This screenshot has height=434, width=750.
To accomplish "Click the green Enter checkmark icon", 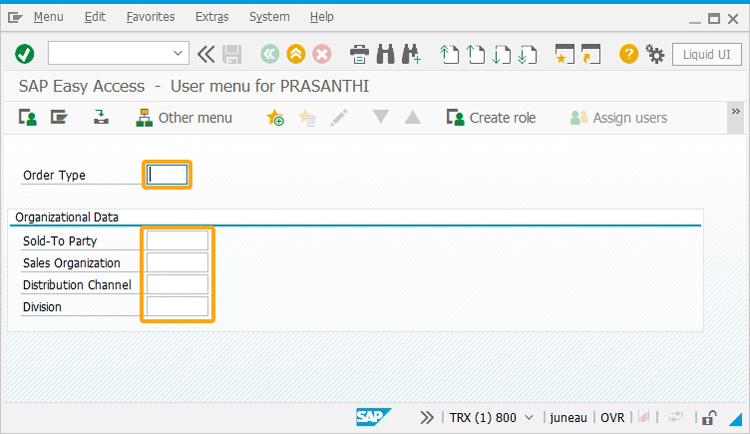I will 24,54.
